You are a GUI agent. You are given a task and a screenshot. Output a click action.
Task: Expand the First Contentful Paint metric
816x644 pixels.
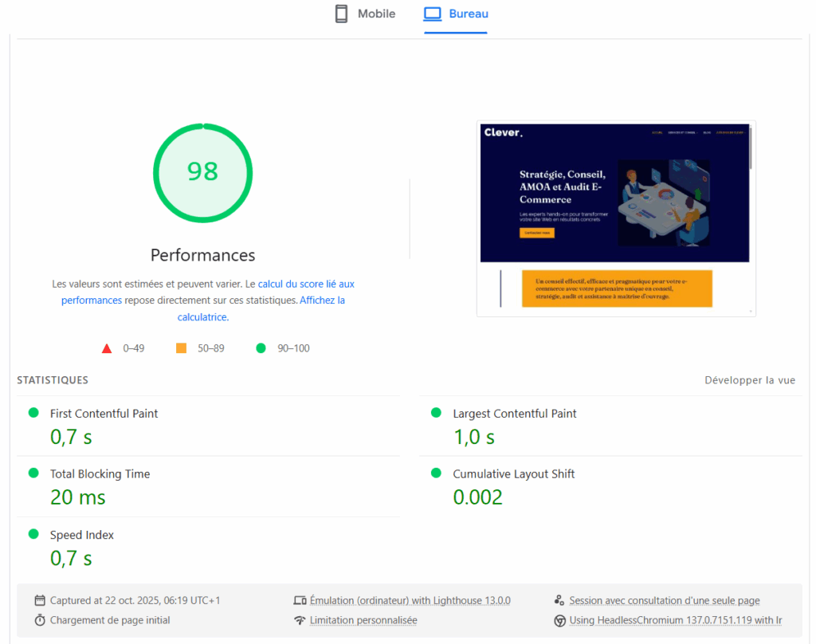104,414
